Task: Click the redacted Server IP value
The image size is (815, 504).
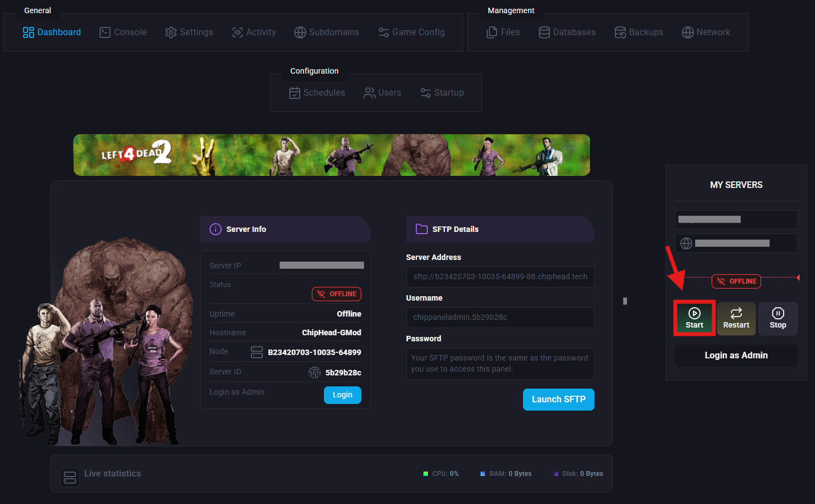Action: [322, 265]
